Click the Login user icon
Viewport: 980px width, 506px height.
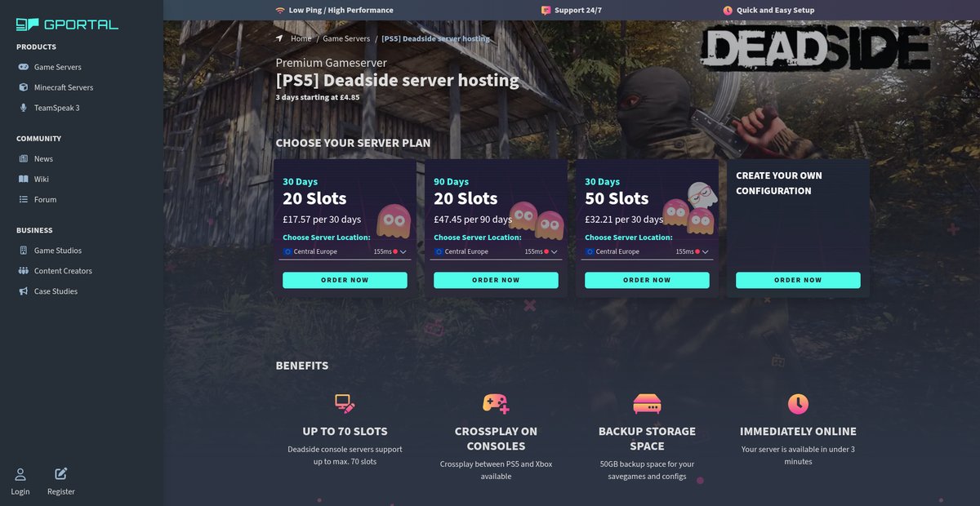coord(20,473)
